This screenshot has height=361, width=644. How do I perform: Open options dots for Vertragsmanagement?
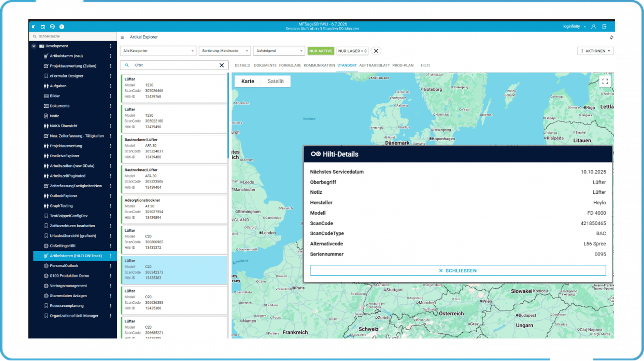110,286
